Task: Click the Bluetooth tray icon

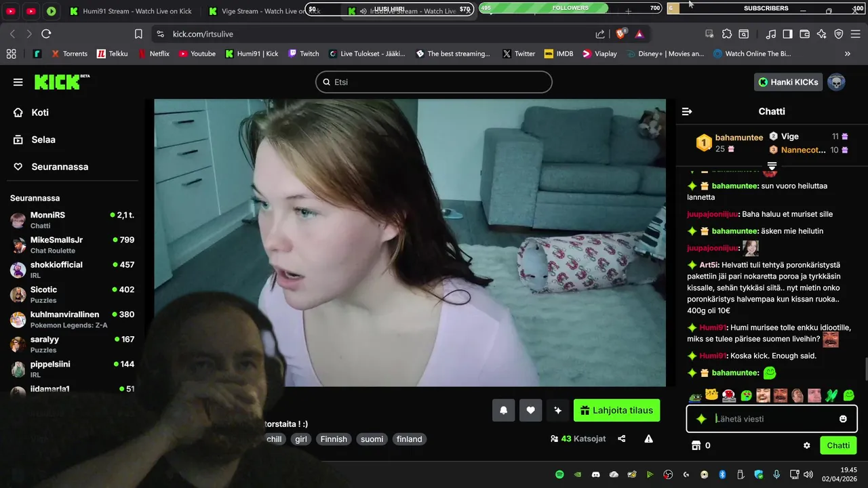Action: 723,474
